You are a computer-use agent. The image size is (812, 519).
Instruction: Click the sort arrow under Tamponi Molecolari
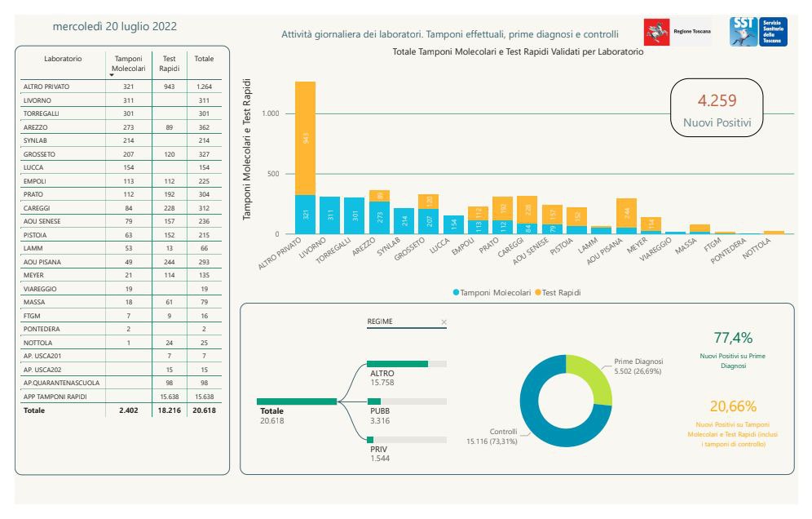point(112,75)
